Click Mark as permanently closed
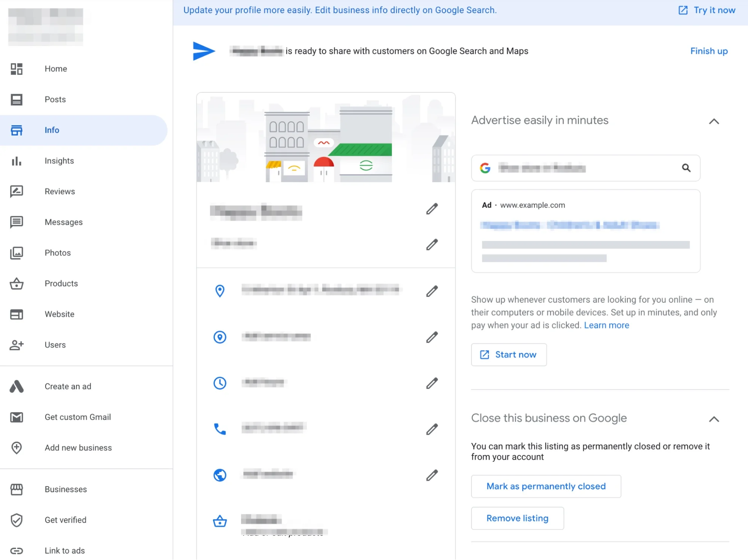The height and width of the screenshot is (560, 748). pos(546,486)
